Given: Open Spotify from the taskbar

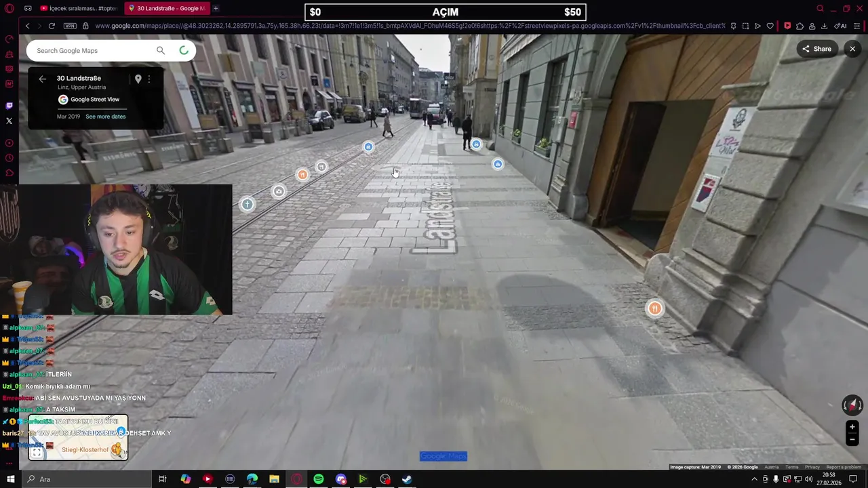Looking at the screenshot, I should [x=319, y=479].
